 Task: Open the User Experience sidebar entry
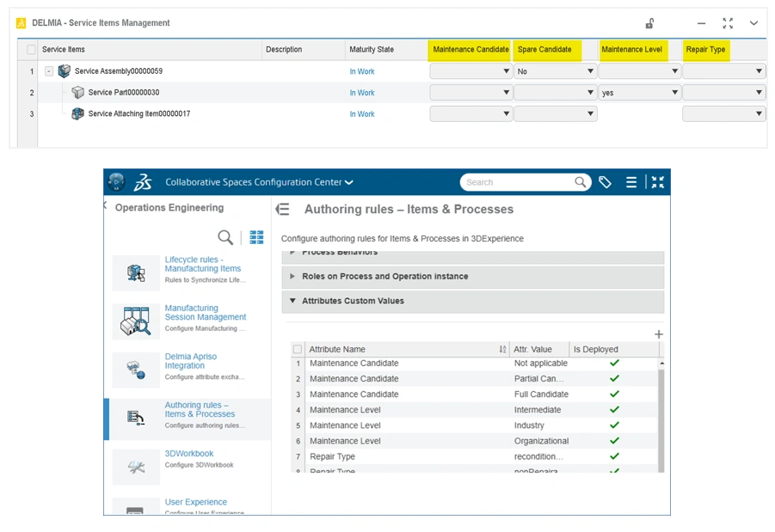point(196,502)
